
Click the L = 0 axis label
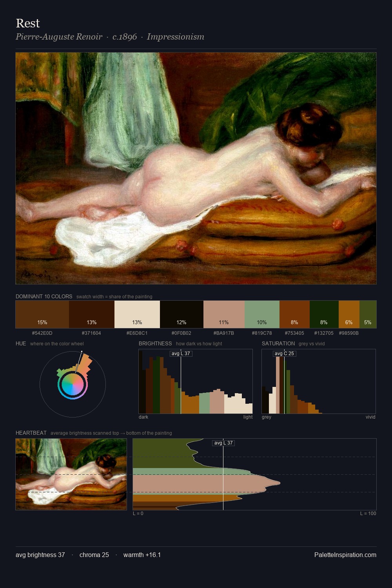(x=138, y=514)
